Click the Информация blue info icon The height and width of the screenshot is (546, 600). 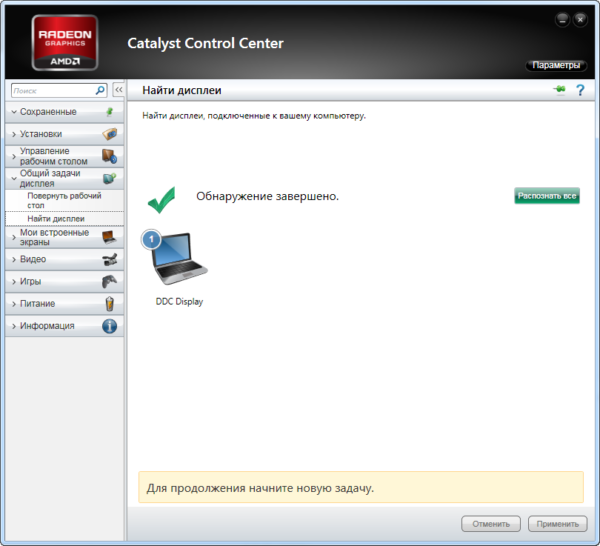click(109, 326)
